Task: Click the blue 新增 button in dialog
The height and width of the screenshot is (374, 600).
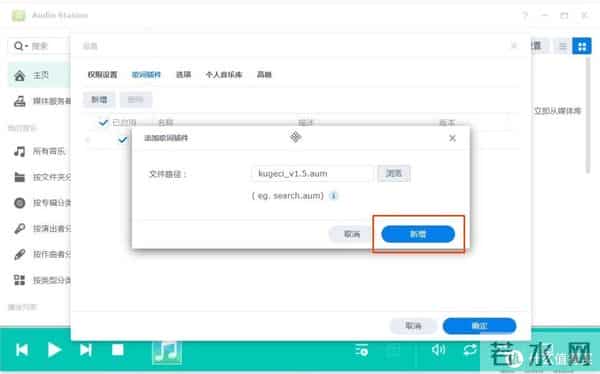Action: pos(418,234)
